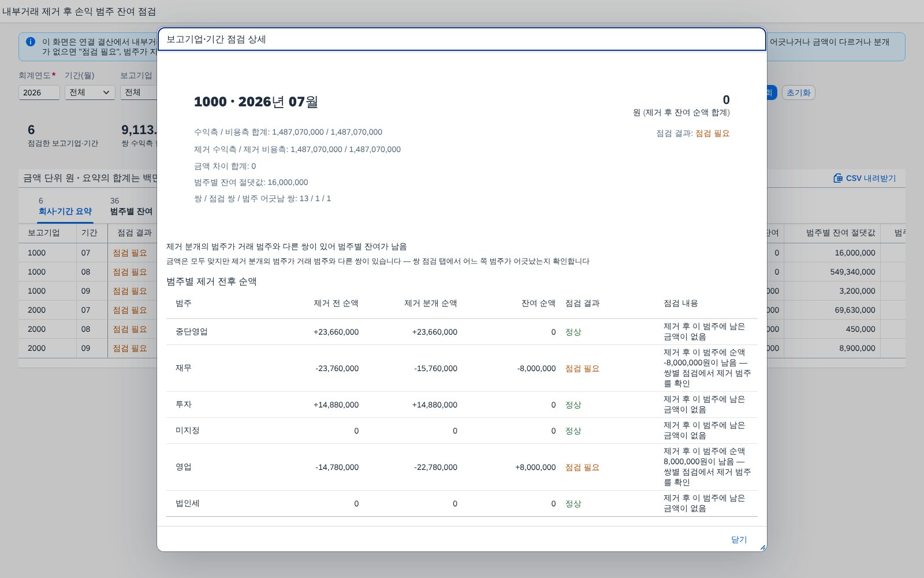The image size is (924, 578).
Task: Click the -8,000,000 잔여 순액 value
Action: point(536,368)
